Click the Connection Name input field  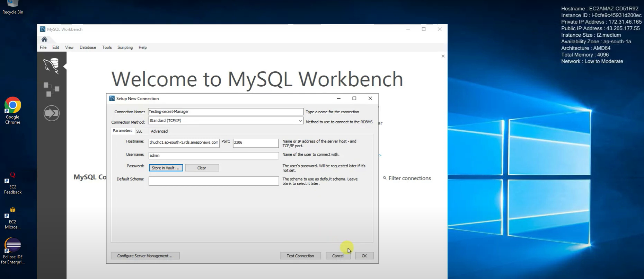(x=226, y=112)
